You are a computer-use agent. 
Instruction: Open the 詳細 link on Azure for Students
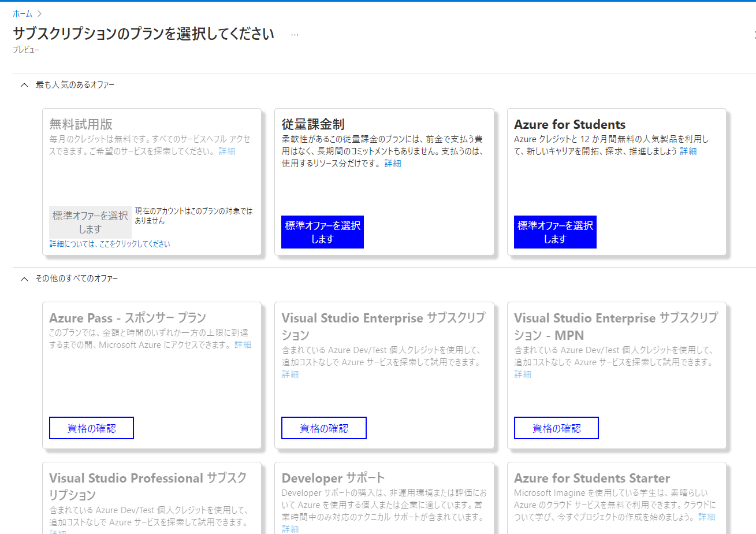[x=688, y=151]
